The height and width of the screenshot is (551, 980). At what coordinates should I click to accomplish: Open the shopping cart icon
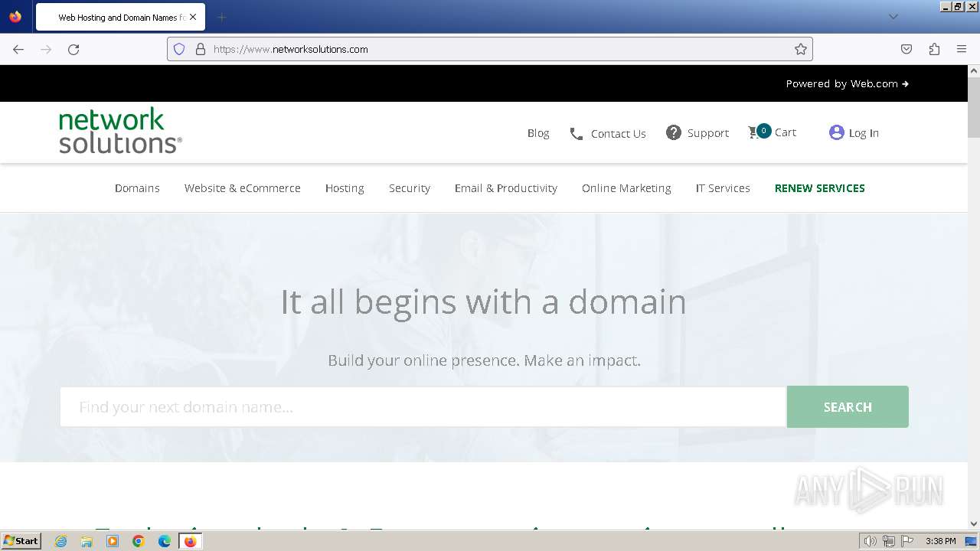point(759,132)
